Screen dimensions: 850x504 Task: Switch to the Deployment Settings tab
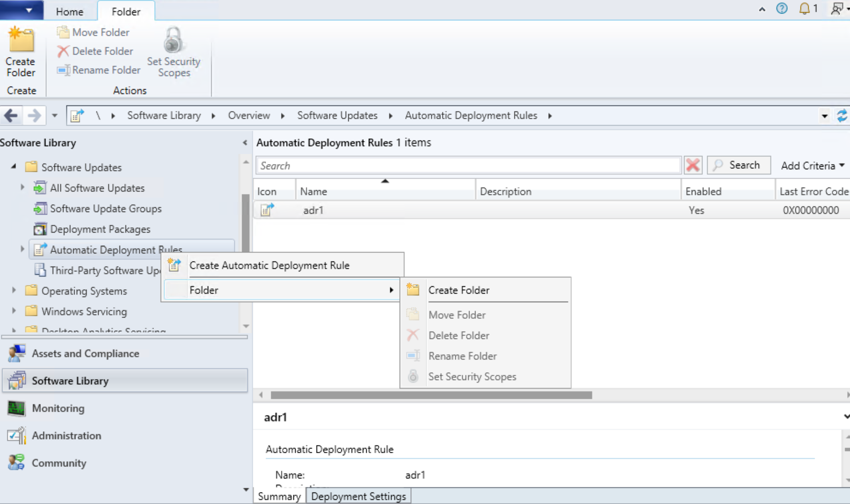pyautogui.click(x=358, y=496)
